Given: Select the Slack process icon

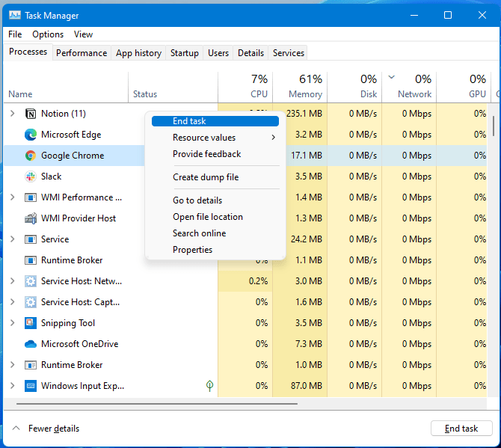Looking at the screenshot, I should (x=31, y=177).
